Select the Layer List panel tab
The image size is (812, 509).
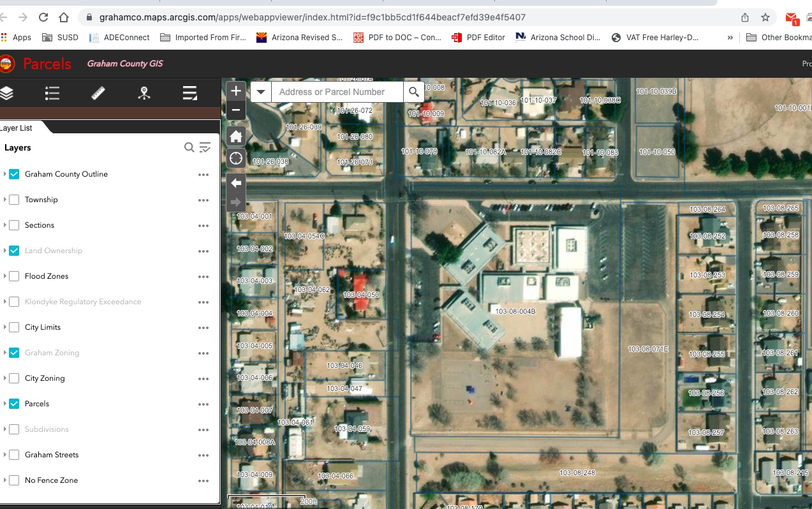coord(17,128)
